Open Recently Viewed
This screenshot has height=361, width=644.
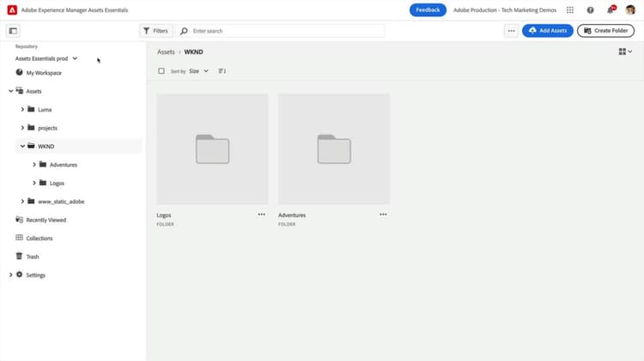pyautogui.click(x=46, y=220)
